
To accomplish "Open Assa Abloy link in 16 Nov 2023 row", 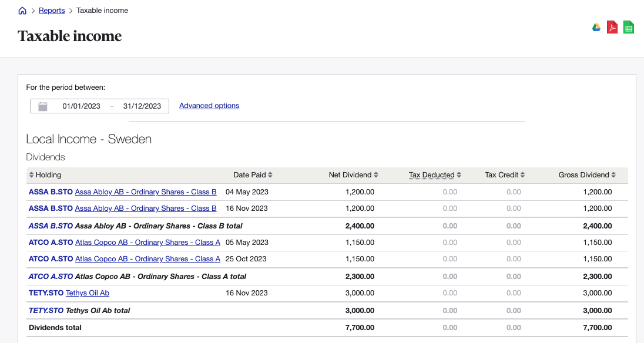I will tap(146, 209).
